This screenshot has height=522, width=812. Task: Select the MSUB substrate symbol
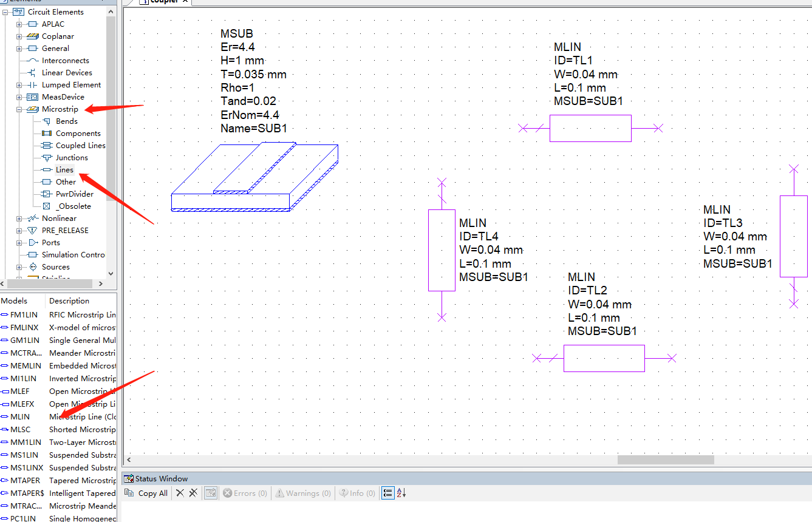tap(254, 177)
